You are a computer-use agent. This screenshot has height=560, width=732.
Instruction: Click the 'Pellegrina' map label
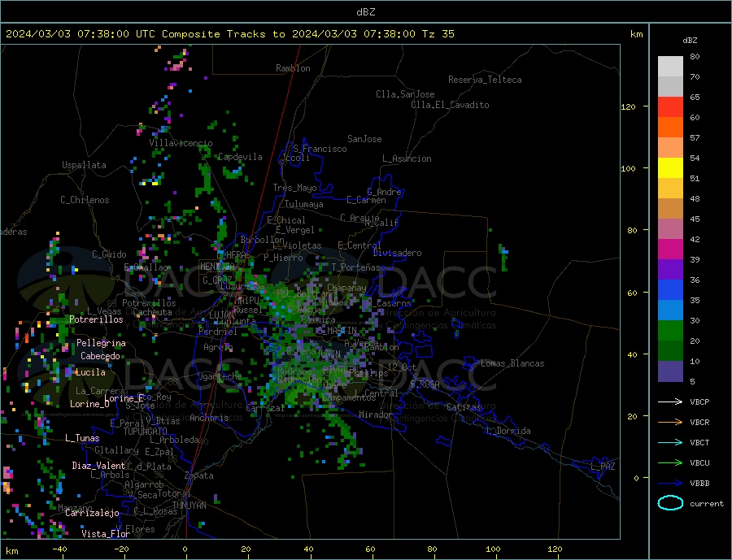(x=101, y=343)
